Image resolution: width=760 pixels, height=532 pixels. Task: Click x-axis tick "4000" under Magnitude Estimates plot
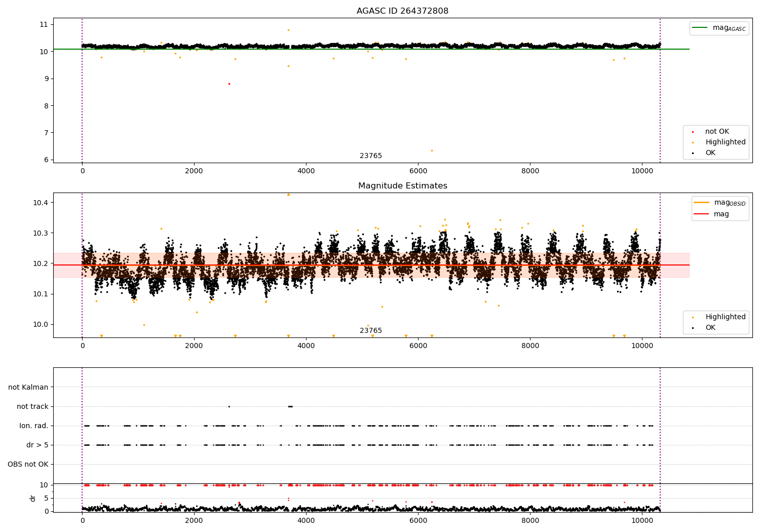pyautogui.click(x=306, y=346)
